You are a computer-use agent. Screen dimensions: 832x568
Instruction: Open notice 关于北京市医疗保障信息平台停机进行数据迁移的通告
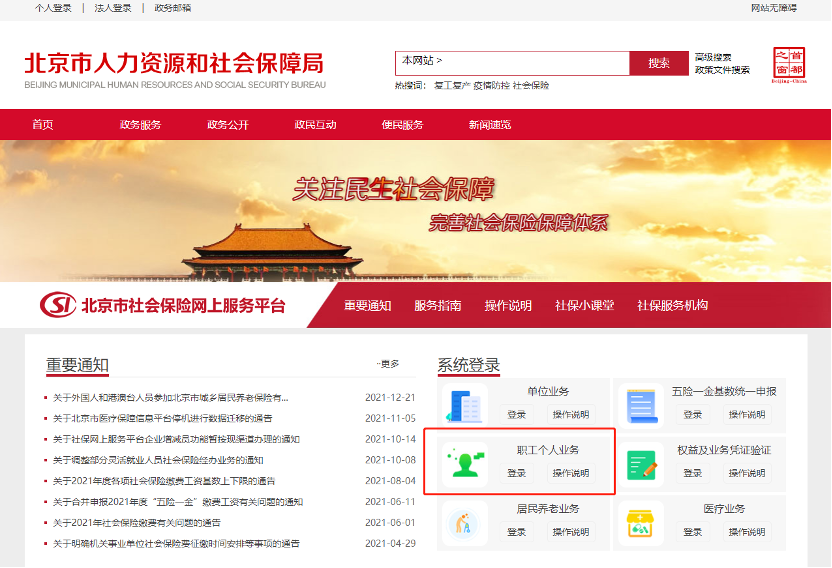click(162, 418)
